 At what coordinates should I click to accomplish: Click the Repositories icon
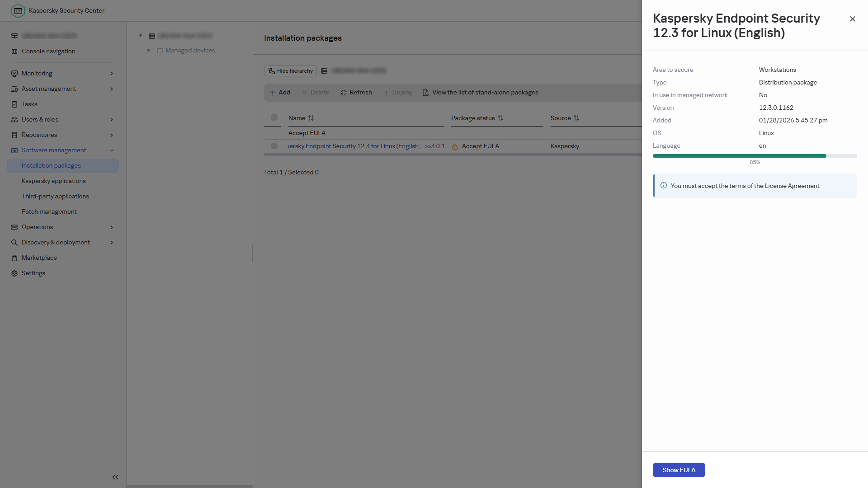(x=14, y=135)
